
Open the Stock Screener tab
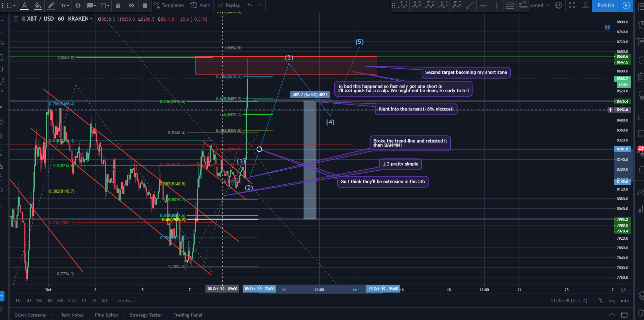31,315
